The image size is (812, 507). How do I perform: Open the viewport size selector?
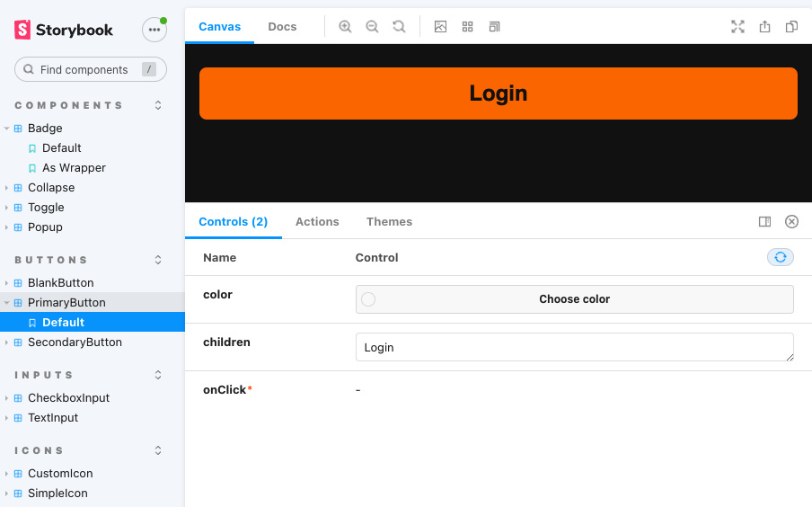[494, 26]
